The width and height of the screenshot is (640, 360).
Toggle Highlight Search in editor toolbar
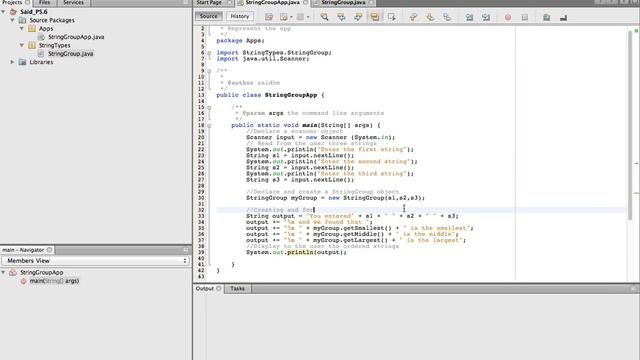tap(375, 17)
